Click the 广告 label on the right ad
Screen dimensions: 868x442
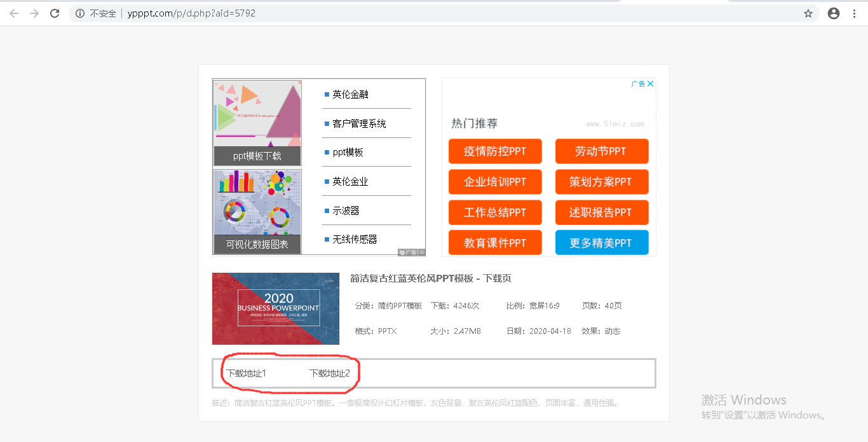[638, 84]
